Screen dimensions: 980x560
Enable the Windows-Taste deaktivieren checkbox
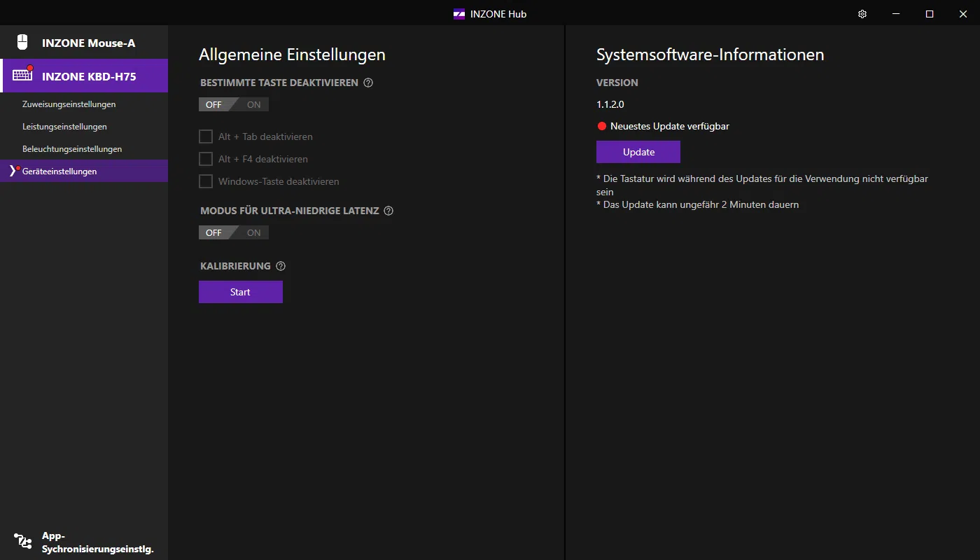206,181
